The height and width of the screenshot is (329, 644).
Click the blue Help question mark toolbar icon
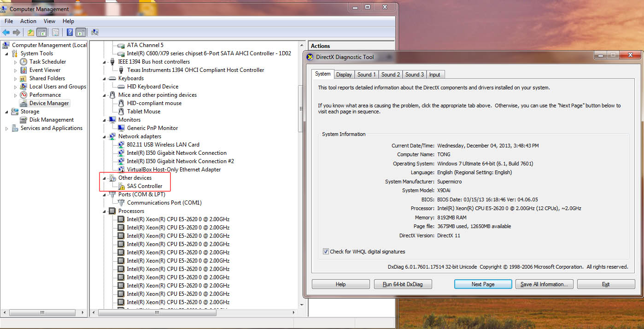pyautogui.click(x=70, y=32)
